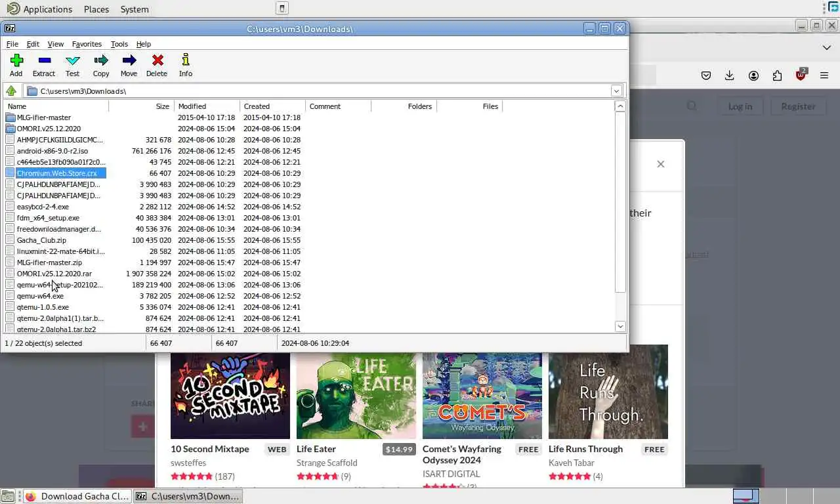Viewport: 840px width, 504px height.
Task: Select the OMORI.v25.12.2020.rar file
Action: (54, 274)
